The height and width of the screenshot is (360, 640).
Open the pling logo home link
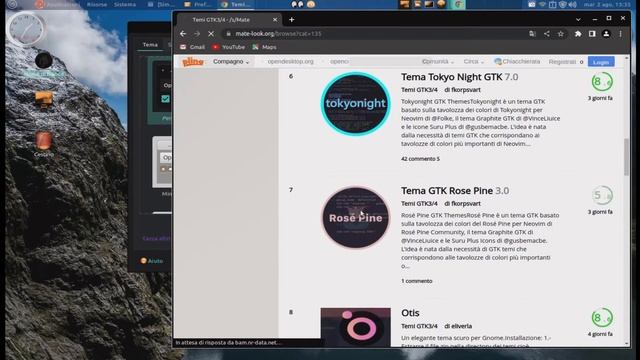pyautogui.click(x=193, y=62)
